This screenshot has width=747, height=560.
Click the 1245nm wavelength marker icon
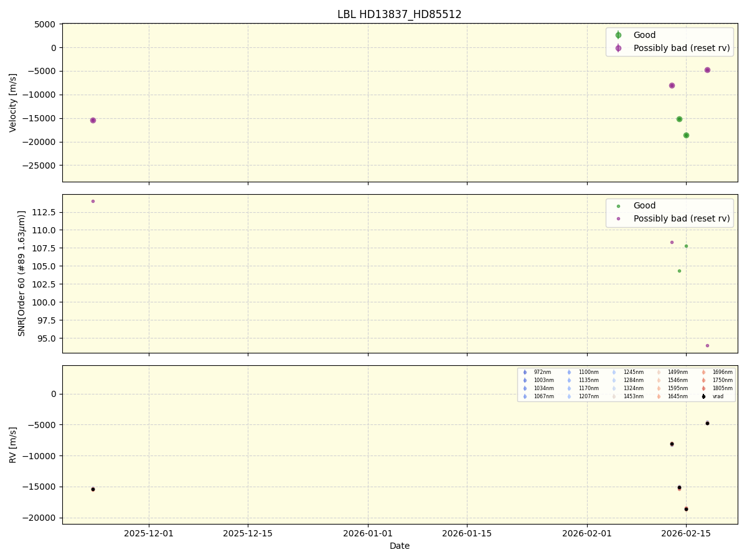coord(613,373)
